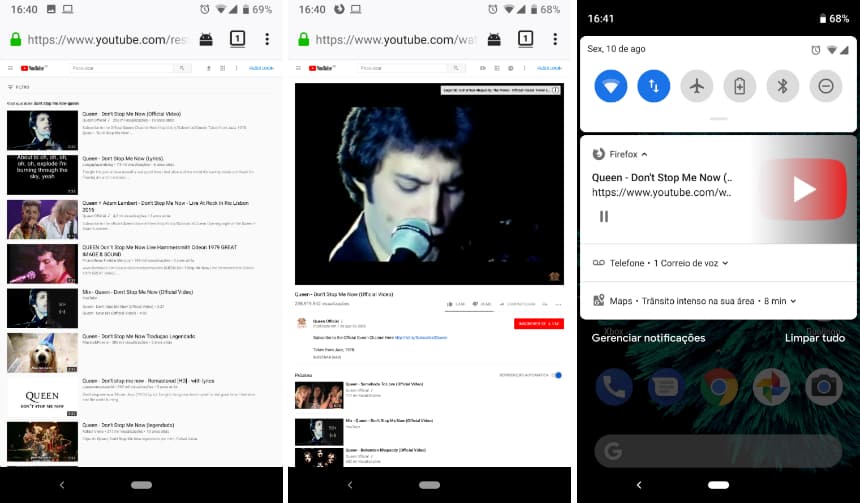Pause playback from Firefox notification
860x503 pixels.
click(x=604, y=216)
